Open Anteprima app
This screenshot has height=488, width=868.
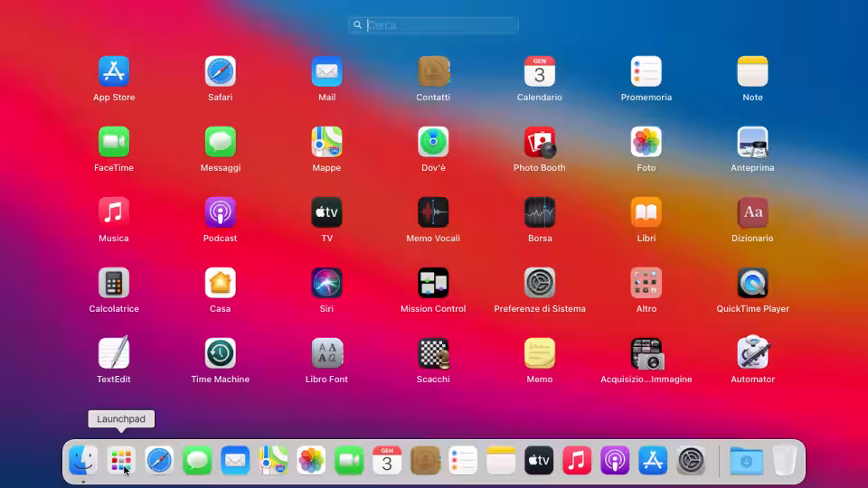click(752, 142)
